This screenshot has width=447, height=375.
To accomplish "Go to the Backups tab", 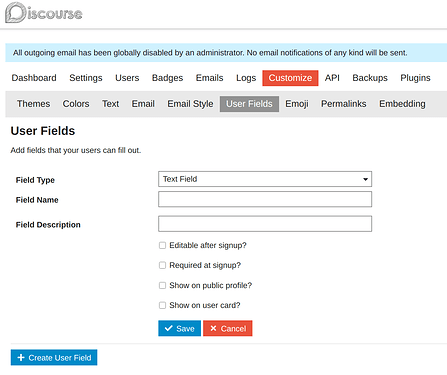I will pyautogui.click(x=370, y=78).
